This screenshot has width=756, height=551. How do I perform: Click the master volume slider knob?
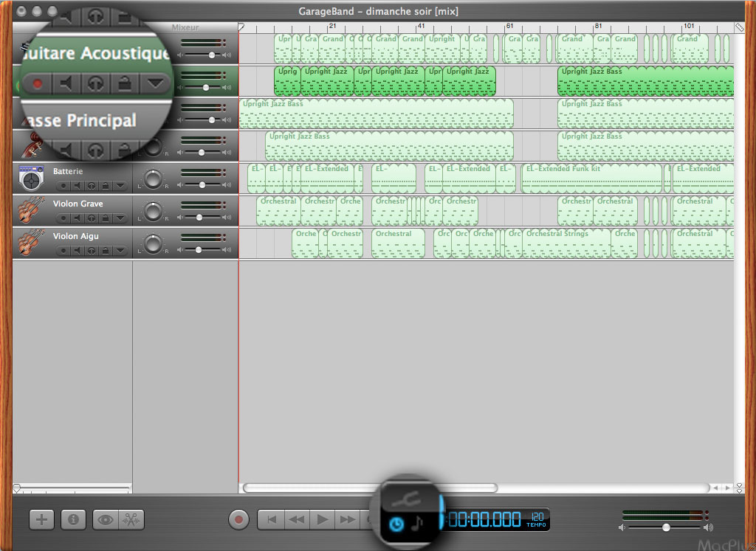pos(666,527)
